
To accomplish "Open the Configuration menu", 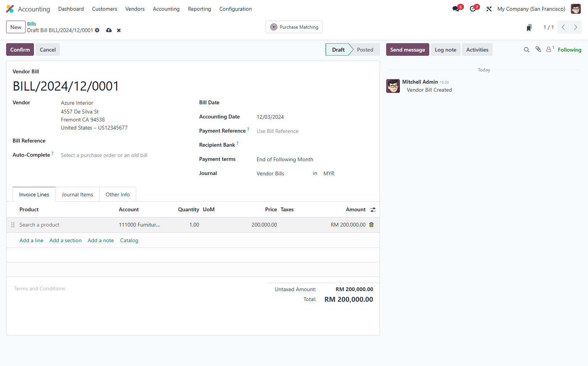I will coord(235,9).
